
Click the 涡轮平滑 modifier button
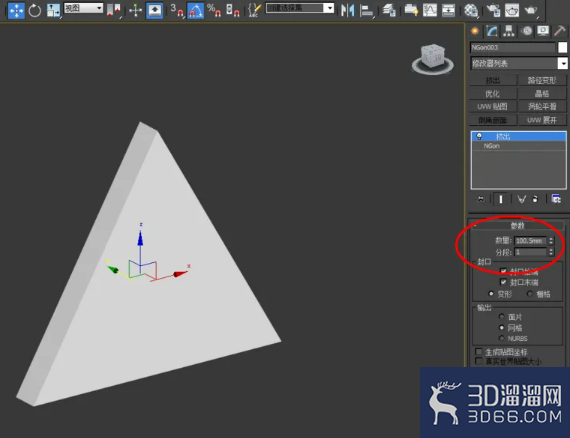542,107
